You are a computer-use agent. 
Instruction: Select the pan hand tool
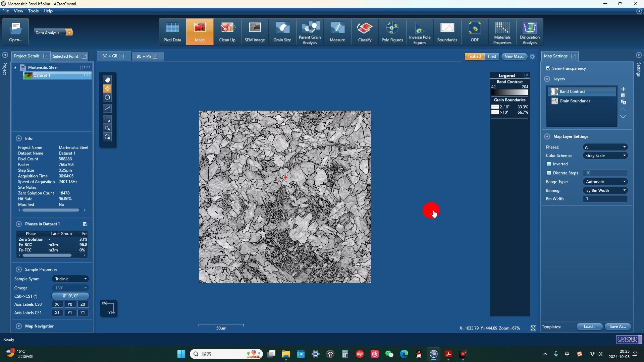(x=107, y=79)
